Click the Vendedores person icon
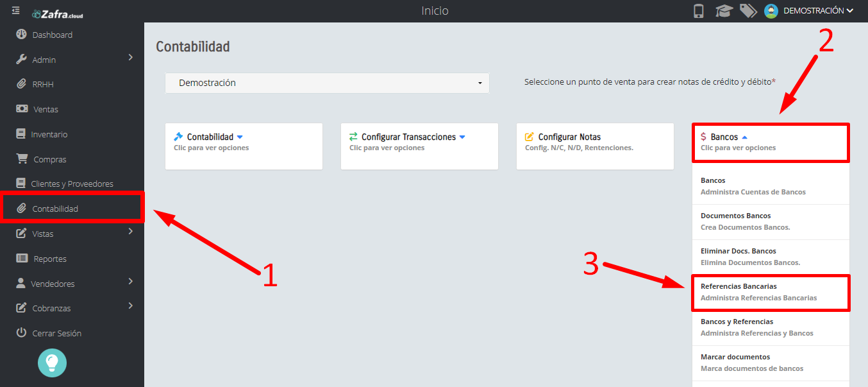The image size is (868, 387). [21, 283]
